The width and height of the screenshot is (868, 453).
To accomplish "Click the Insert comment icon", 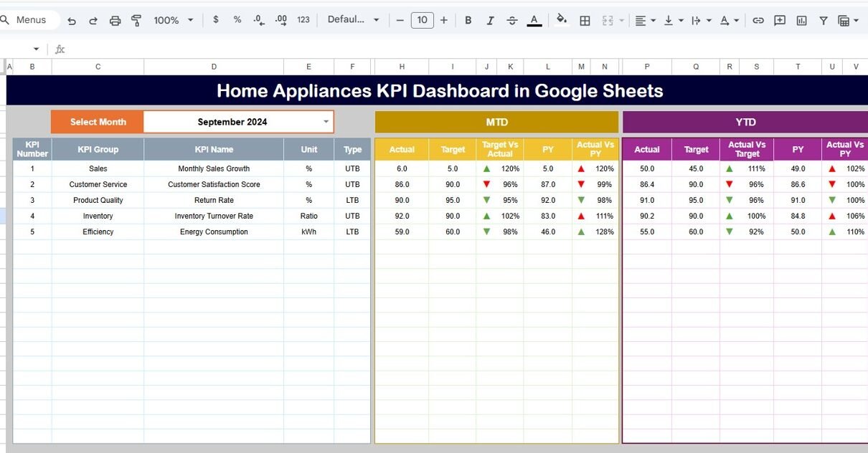I will (x=779, y=21).
